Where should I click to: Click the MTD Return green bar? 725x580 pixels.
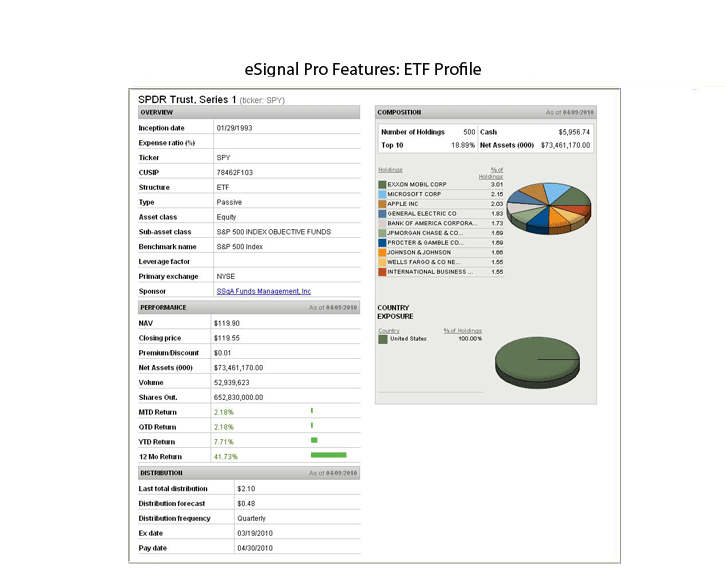tap(312, 411)
